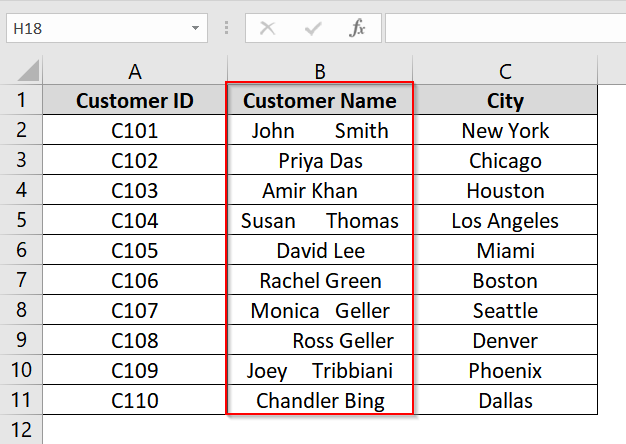The image size is (626, 444).
Task: Select the Boston city cell
Action: click(505, 279)
